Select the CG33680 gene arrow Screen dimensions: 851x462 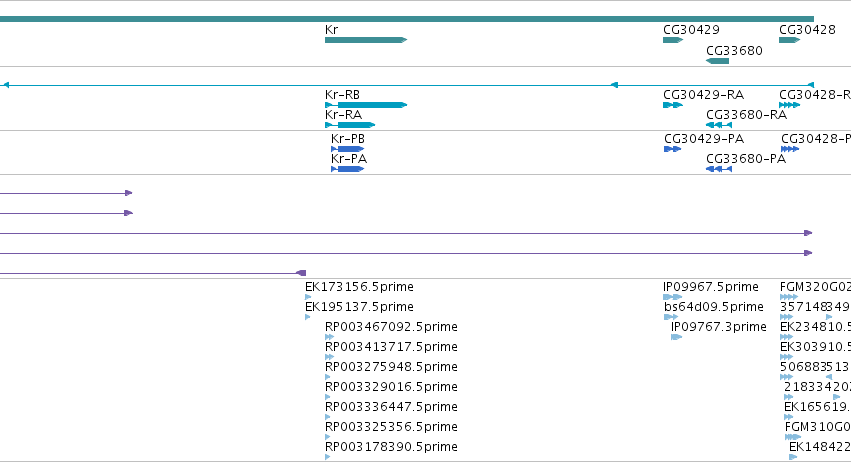coord(717,61)
